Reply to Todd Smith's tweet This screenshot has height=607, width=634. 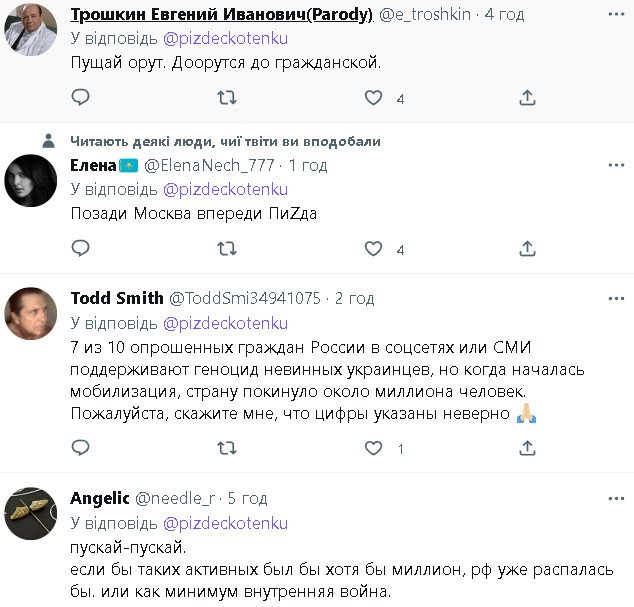pos(81,449)
